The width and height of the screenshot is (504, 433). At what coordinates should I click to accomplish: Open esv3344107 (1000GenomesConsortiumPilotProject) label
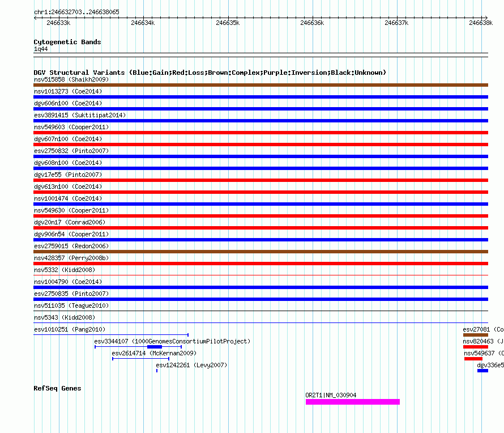pos(172,341)
